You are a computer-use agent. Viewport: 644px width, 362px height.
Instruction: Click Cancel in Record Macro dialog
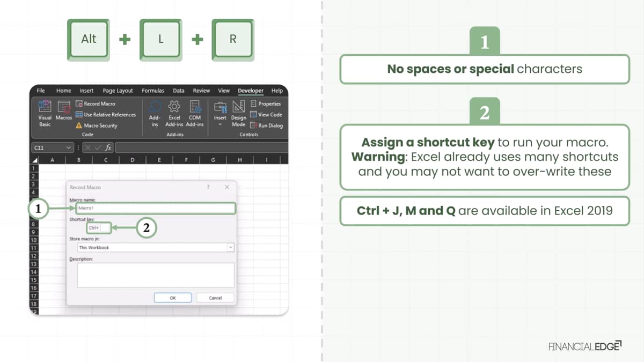(215, 298)
